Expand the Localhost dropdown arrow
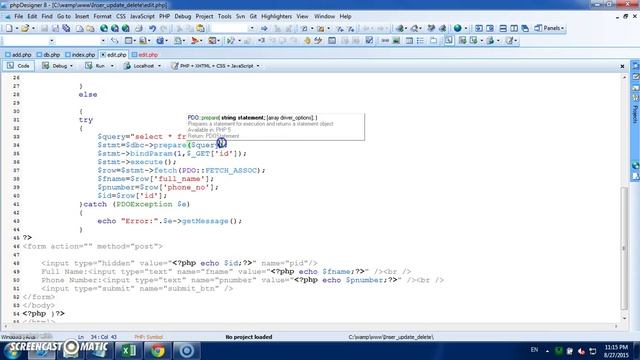The height and width of the screenshot is (360, 640). 159,66
